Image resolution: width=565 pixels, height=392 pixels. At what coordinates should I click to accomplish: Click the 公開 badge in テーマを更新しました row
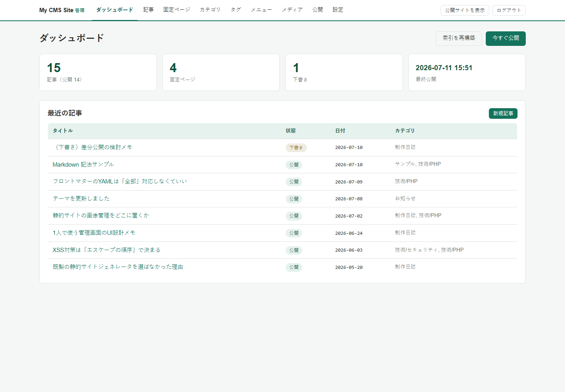point(294,199)
